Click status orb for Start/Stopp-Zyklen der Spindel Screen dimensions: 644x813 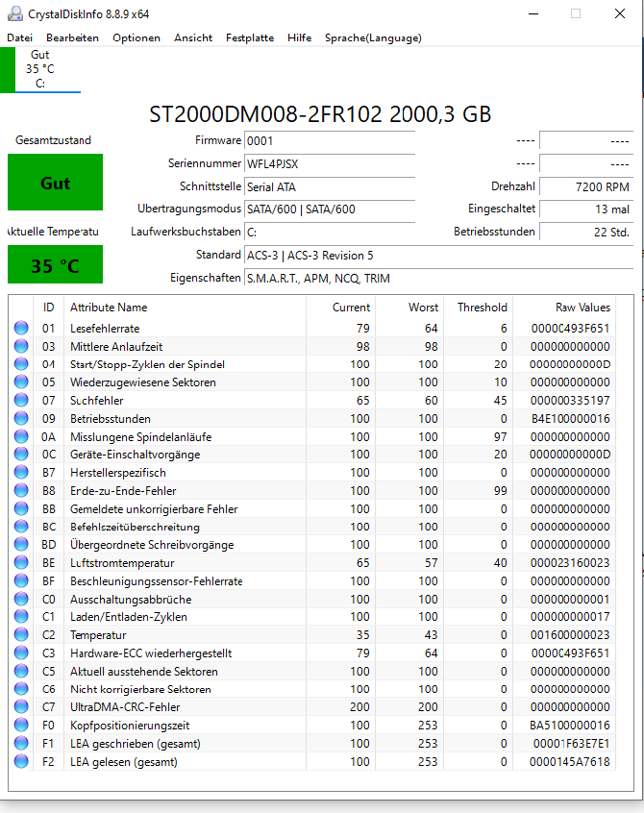pyautogui.click(x=21, y=364)
